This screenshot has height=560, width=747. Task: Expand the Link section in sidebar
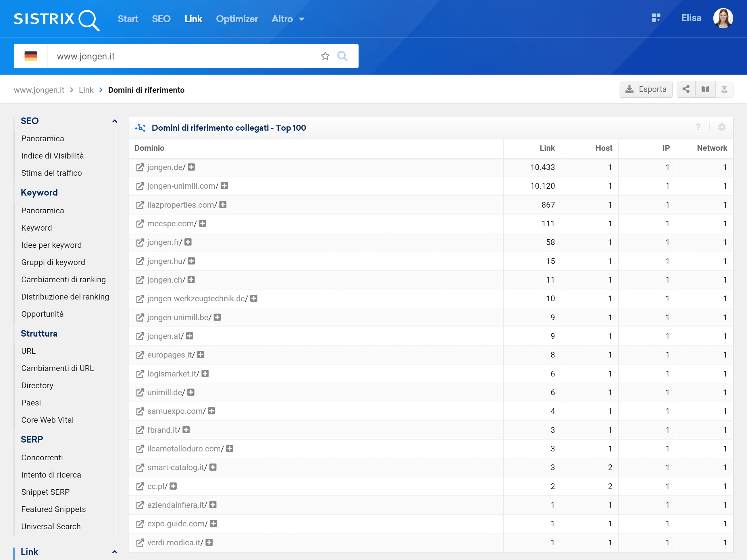coord(115,552)
